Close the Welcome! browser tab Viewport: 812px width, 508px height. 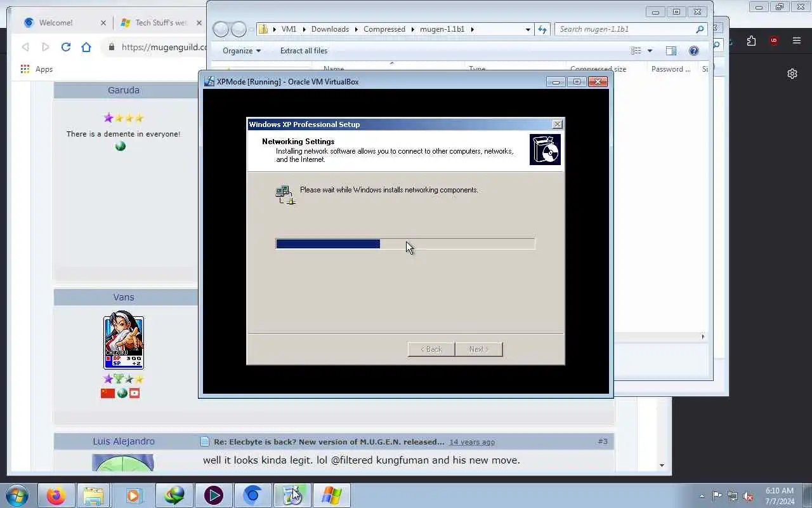click(103, 23)
